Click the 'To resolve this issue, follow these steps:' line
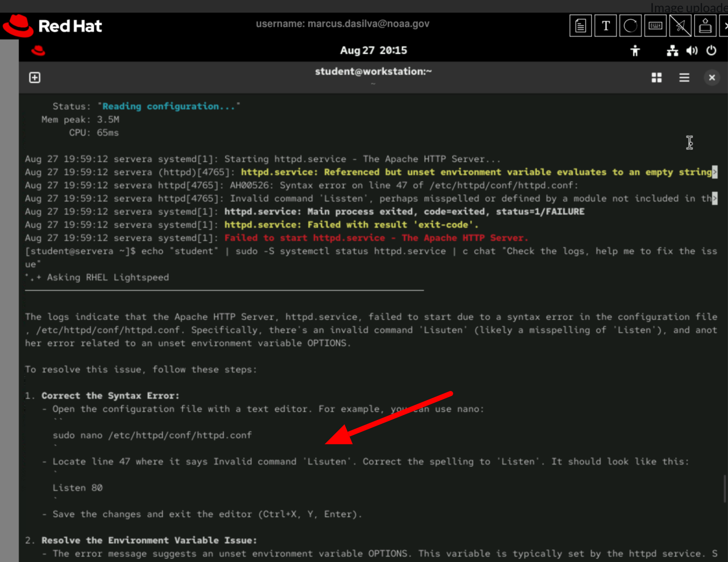The height and width of the screenshot is (562, 728). pyautogui.click(x=141, y=370)
